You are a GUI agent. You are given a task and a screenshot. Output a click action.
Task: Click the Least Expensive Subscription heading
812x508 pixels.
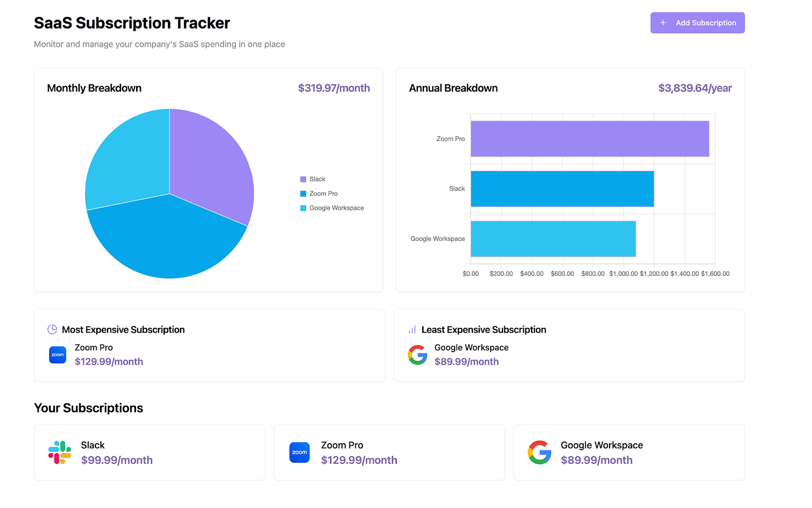click(484, 330)
